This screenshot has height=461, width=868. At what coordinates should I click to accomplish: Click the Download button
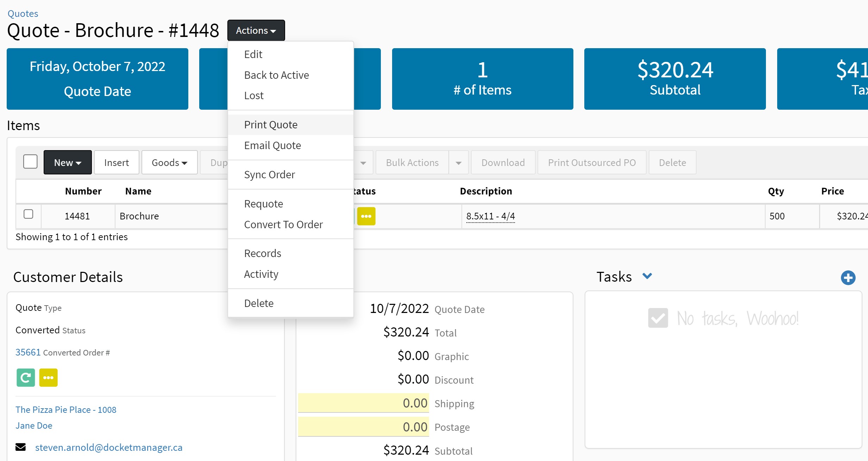[x=503, y=162]
